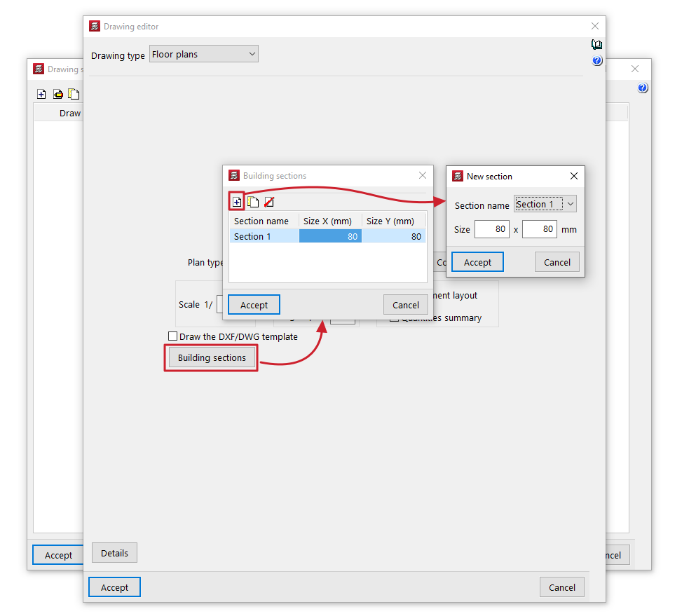Click the Details button in Drawing editor

click(114, 553)
